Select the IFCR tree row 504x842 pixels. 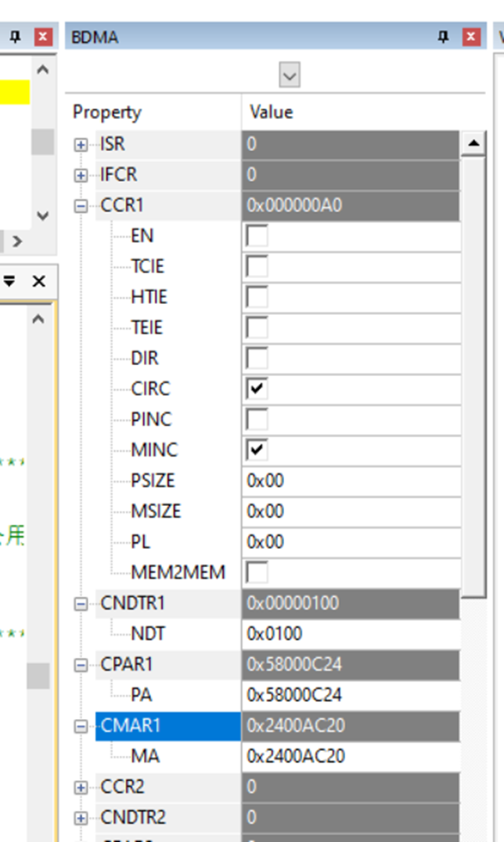pos(168,175)
